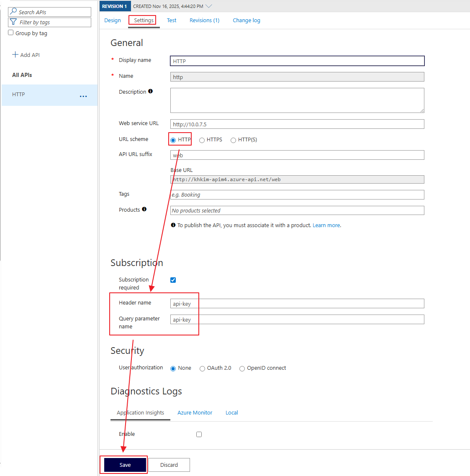Switch to the Local diagnostics tab
The width and height of the screenshot is (470, 476).
[x=232, y=412]
